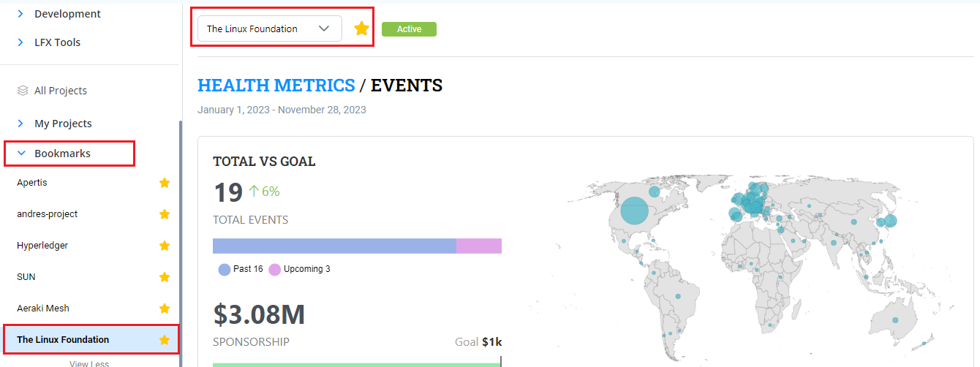The image size is (980, 367).
Task: Click the Active status badge
Action: (409, 29)
